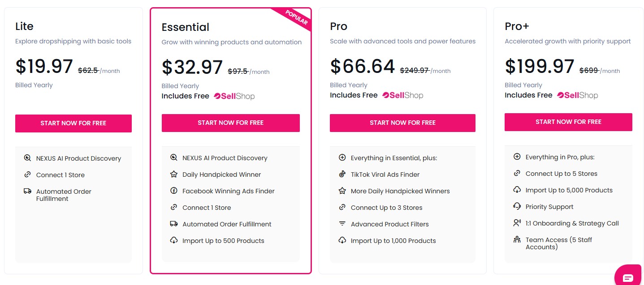Click the Priority Support icon in Pro+

coord(517,206)
